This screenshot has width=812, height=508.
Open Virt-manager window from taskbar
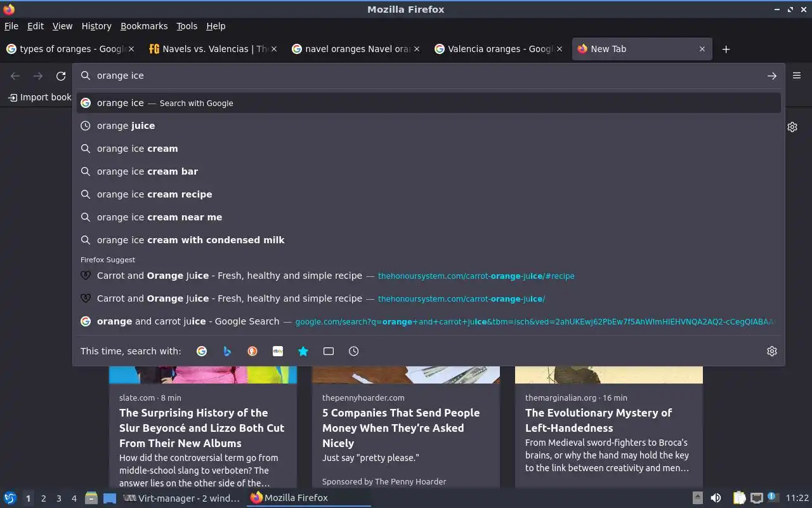tap(182, 498)
